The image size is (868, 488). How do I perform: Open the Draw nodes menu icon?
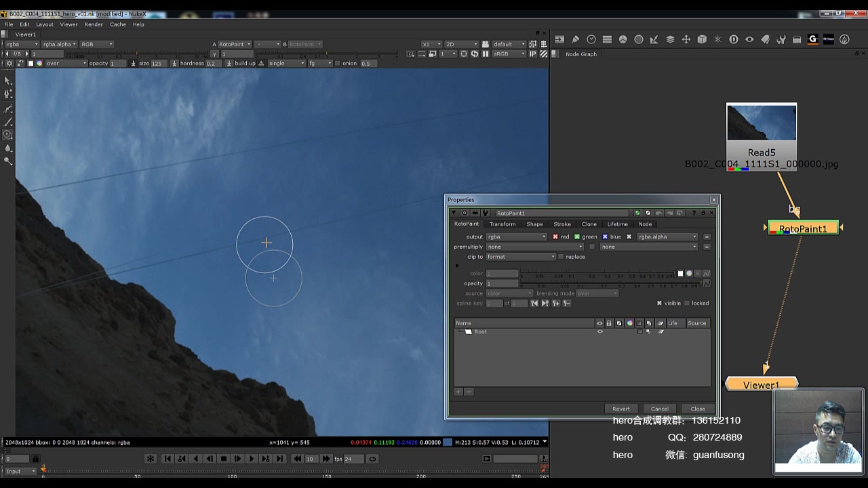click(x=575, y=40)
